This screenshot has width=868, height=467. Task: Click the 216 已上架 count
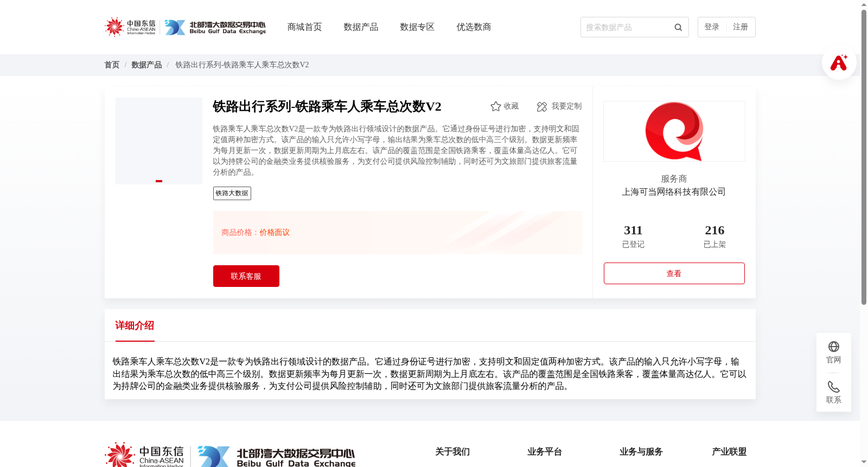(714, 236)
